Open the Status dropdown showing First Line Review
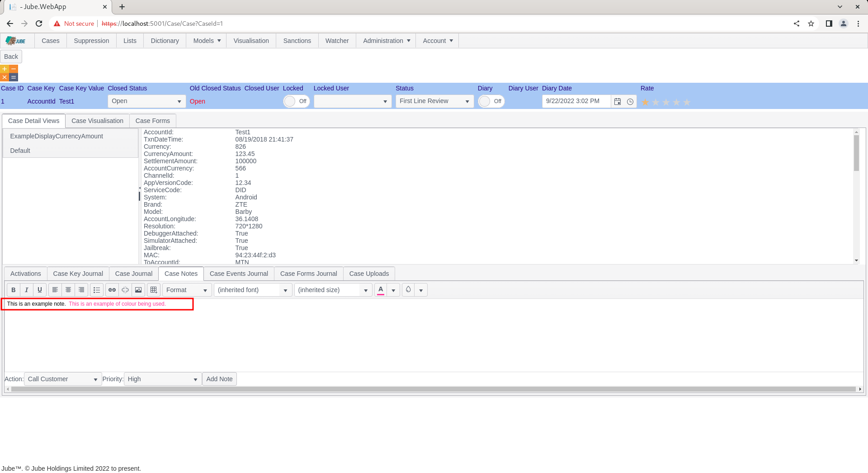This screenshot has width=868, height=473. pyautogui.click(x=434, y=101)
